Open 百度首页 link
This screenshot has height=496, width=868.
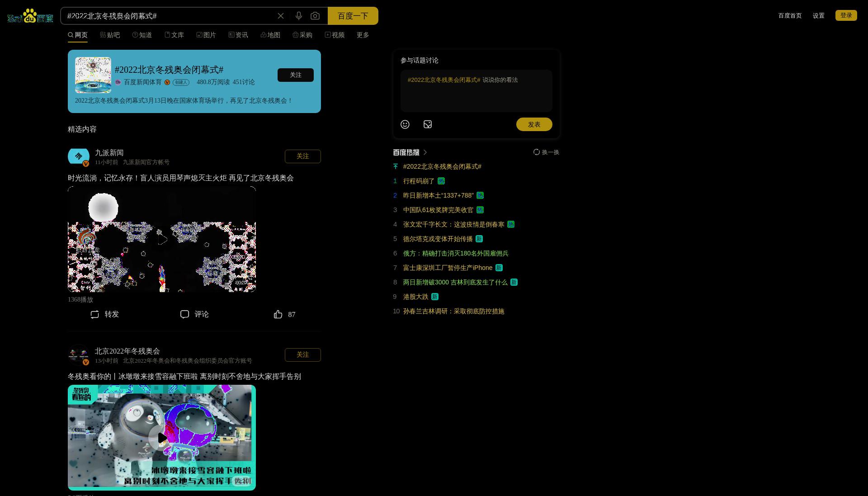790,15
